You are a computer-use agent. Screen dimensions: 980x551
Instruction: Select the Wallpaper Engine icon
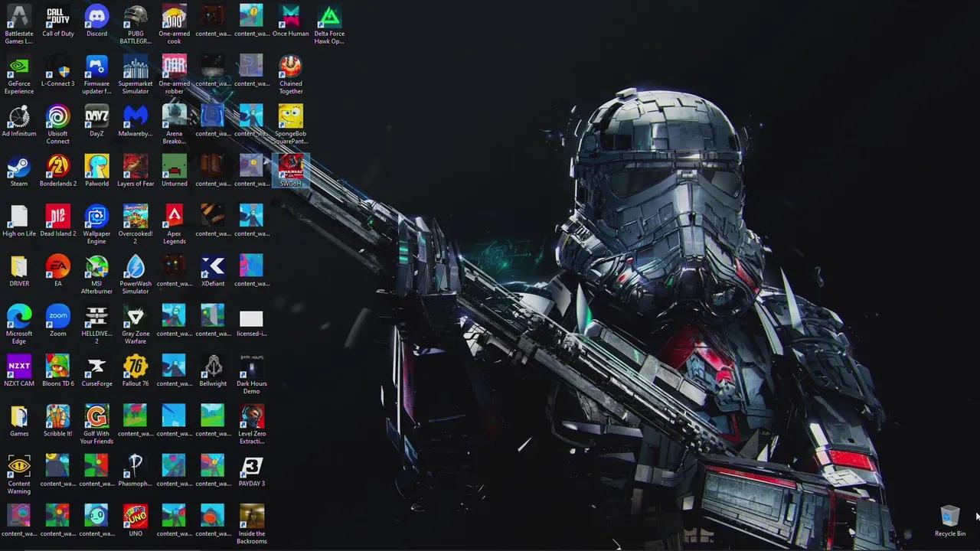96,224
